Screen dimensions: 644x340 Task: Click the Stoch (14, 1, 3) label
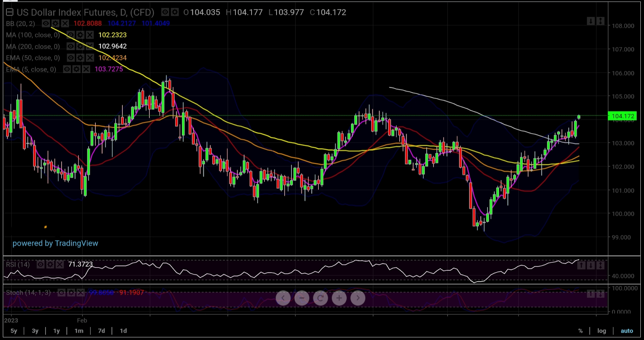pyautogui.click(x=29, y=293)
